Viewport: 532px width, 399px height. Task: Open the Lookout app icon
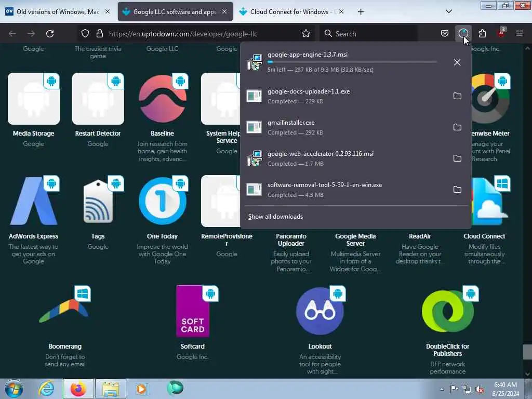pyautogui.click(x=320, y=311)
